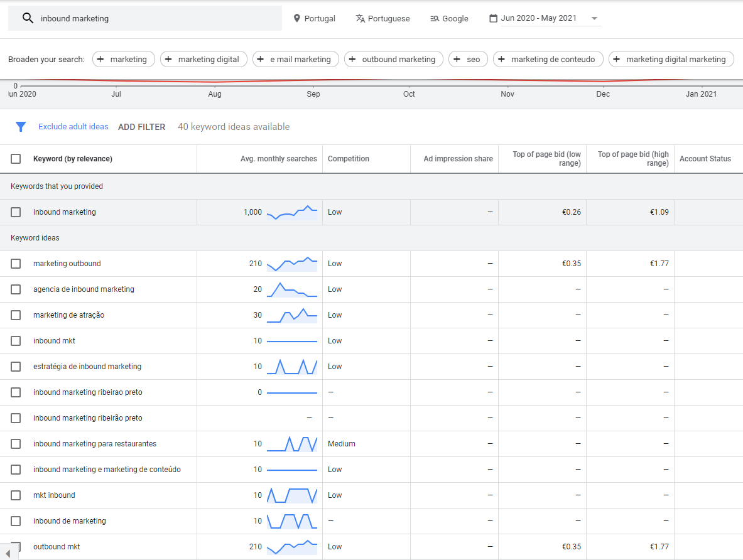
Task: Click the Portuguese language translate icon
Action: coord(360,18)
